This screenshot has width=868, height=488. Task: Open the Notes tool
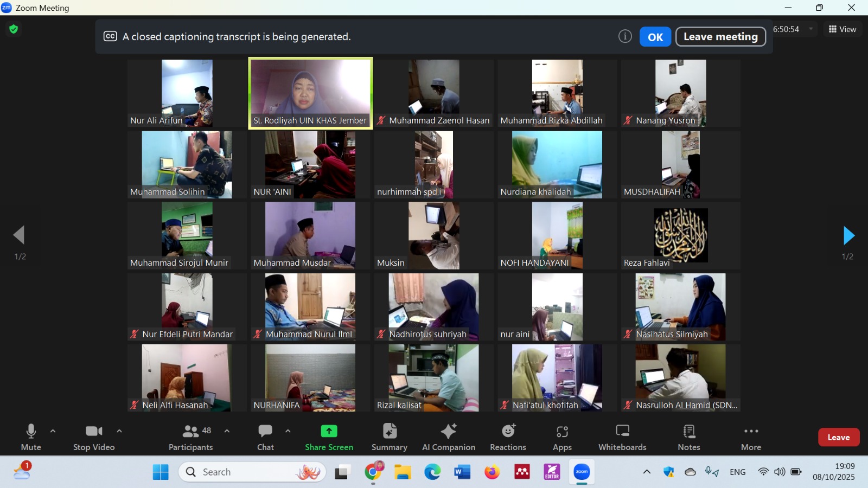[689, 437]
